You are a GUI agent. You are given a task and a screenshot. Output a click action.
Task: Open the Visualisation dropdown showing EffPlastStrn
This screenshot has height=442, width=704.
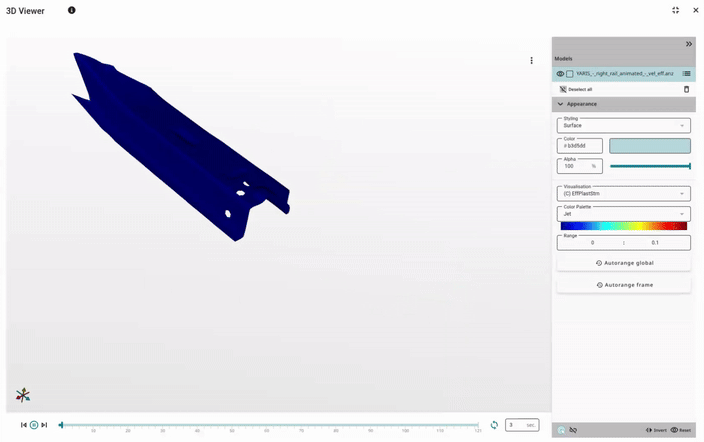click(624, 194)
